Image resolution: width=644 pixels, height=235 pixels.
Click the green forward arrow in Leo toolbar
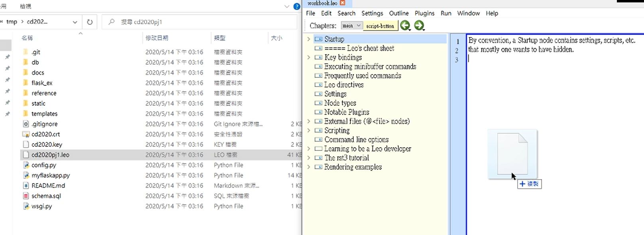click(x=419, y=26)
